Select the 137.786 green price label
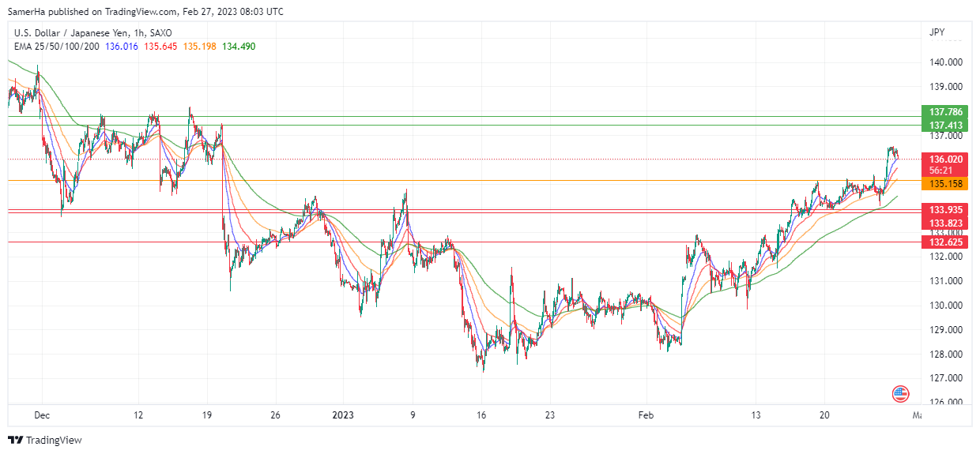Screen dimensions: 980x454 click(x=945, y=112)
